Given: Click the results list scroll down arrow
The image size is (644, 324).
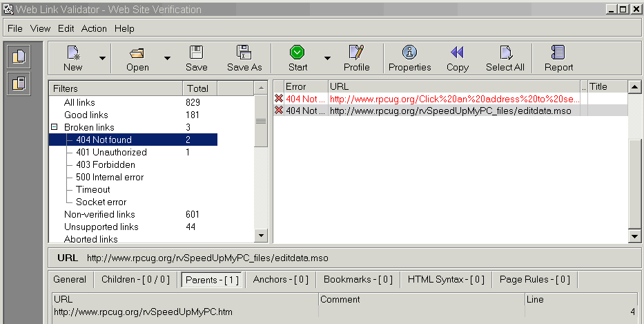Looking at the screenshot, I should [634, 236].
